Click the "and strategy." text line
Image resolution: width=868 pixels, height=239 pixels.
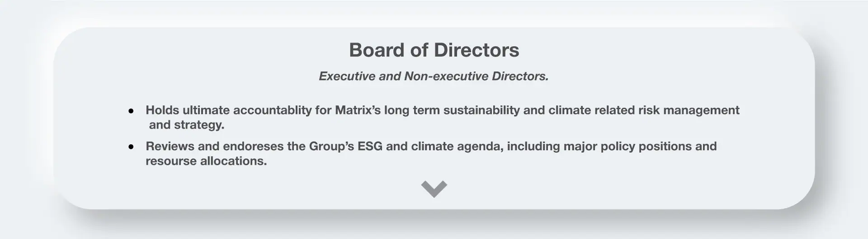[187, 125]
